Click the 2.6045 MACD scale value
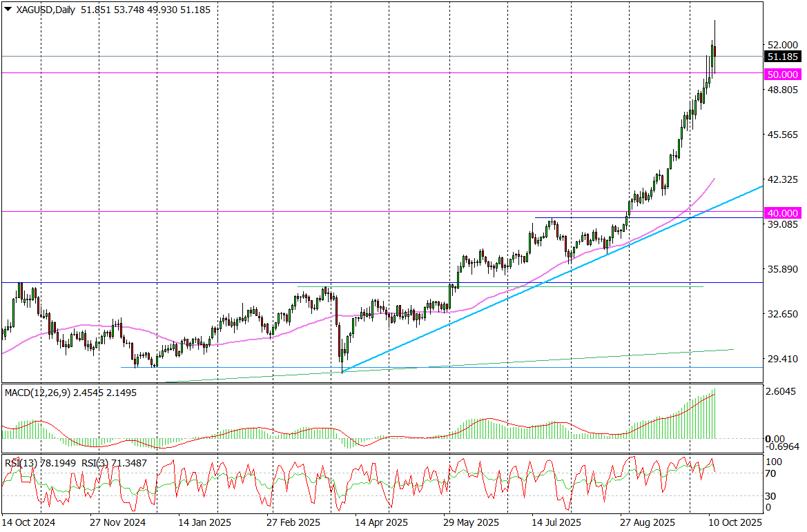 [x=781, y=391]
